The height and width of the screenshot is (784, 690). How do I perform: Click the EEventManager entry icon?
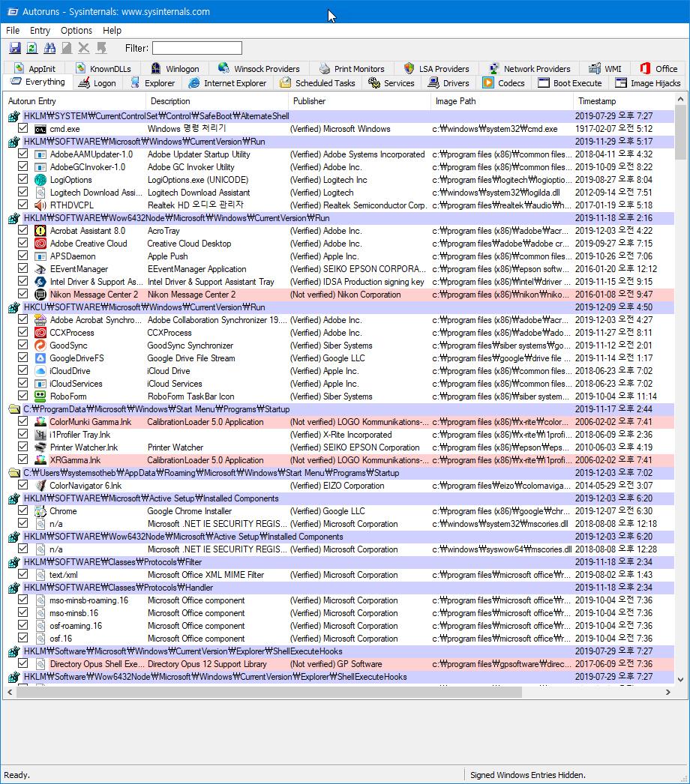[40, 269]
